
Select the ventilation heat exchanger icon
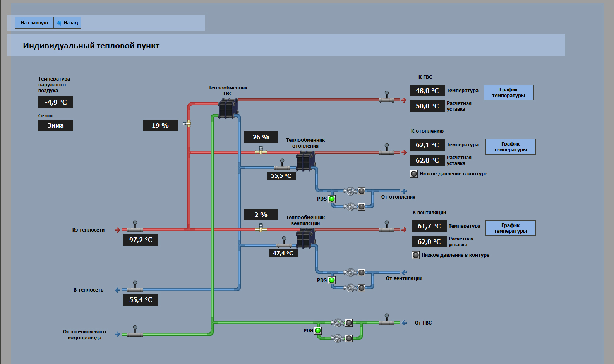point(305,238)
